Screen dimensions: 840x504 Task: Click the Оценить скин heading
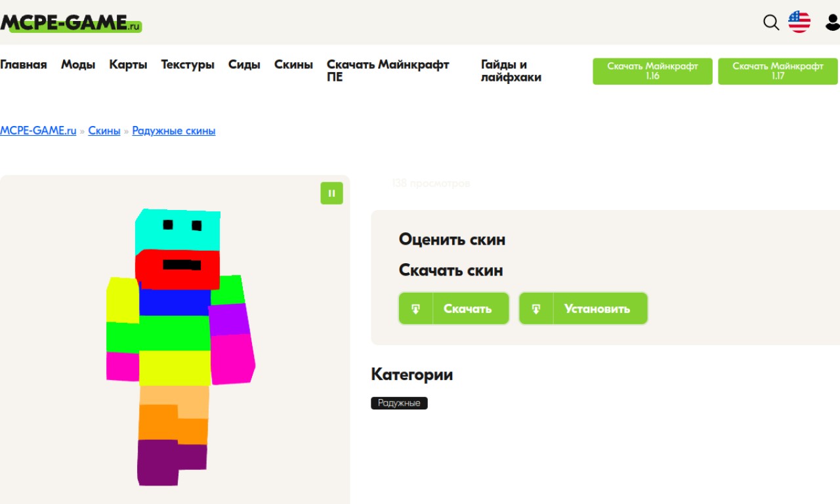point(452,240)
